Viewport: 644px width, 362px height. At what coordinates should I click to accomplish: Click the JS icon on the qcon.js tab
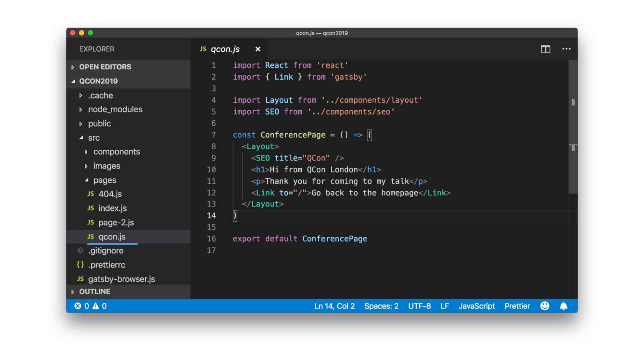pos(203,49)
